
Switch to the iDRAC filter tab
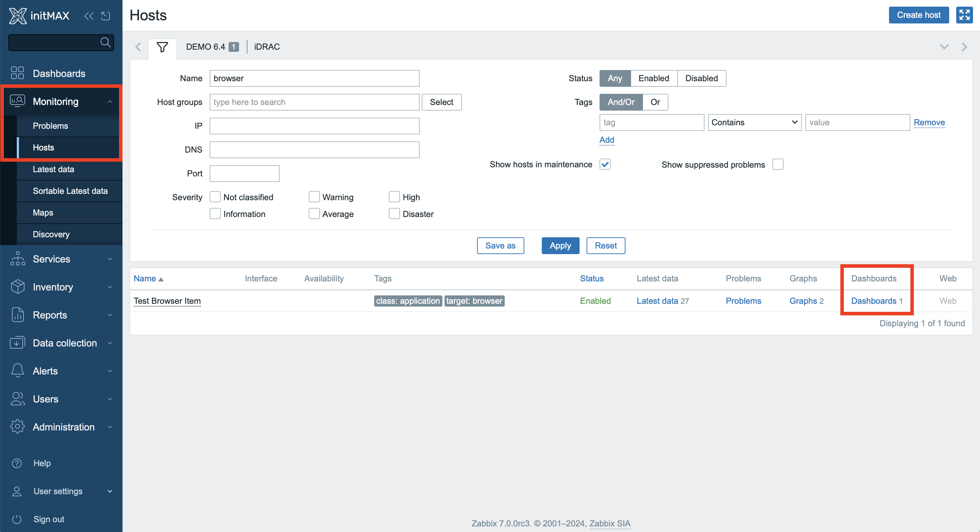pos(267,47)
